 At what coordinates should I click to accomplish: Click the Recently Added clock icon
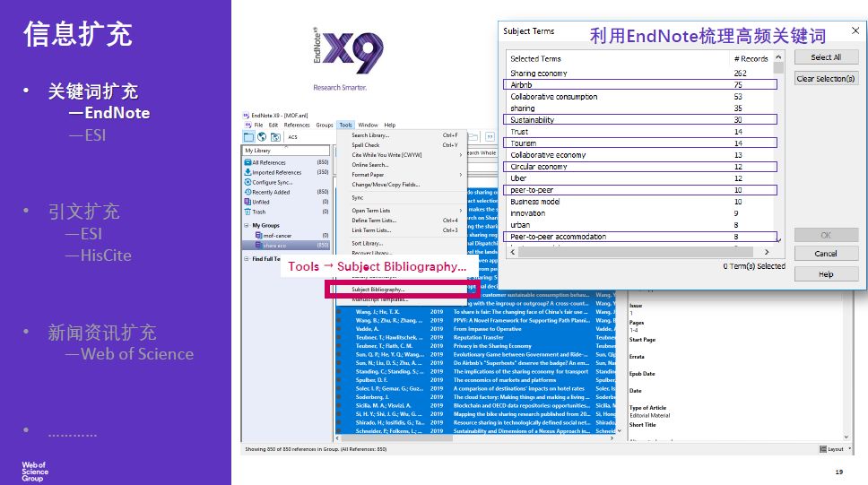pos(247,192)
